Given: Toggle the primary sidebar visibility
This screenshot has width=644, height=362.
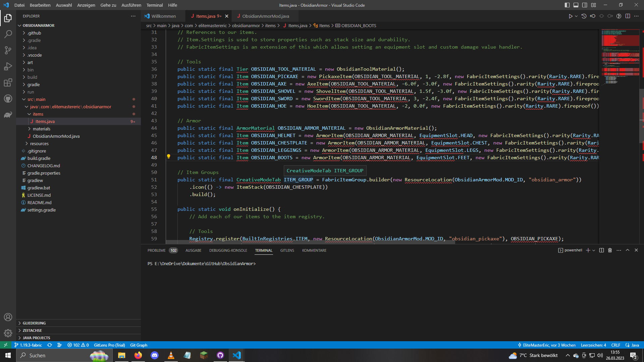Looking at the screenshot, I should pos(567,5).
